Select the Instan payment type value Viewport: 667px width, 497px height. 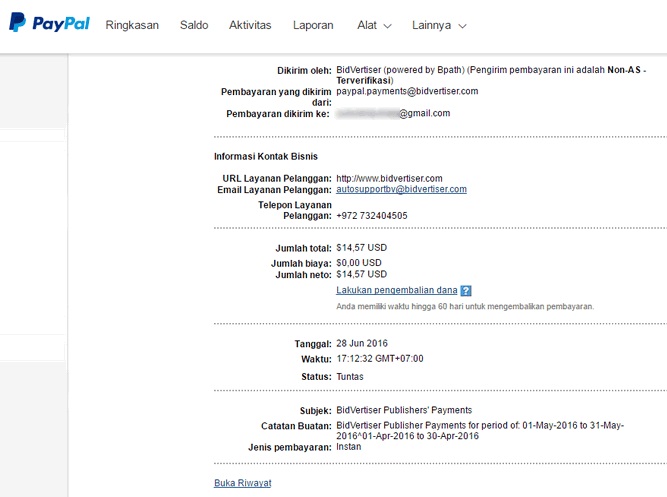point(348,447)
